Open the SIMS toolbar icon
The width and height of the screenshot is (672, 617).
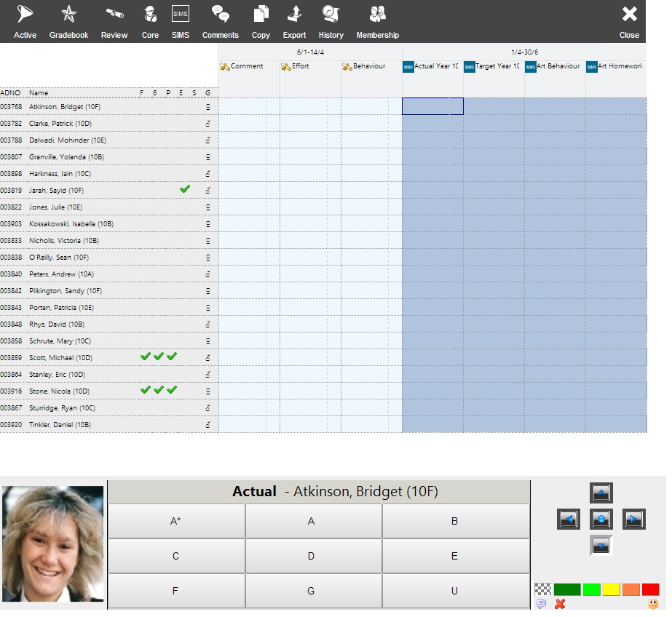pyautogui.click(x=181, y=23)
